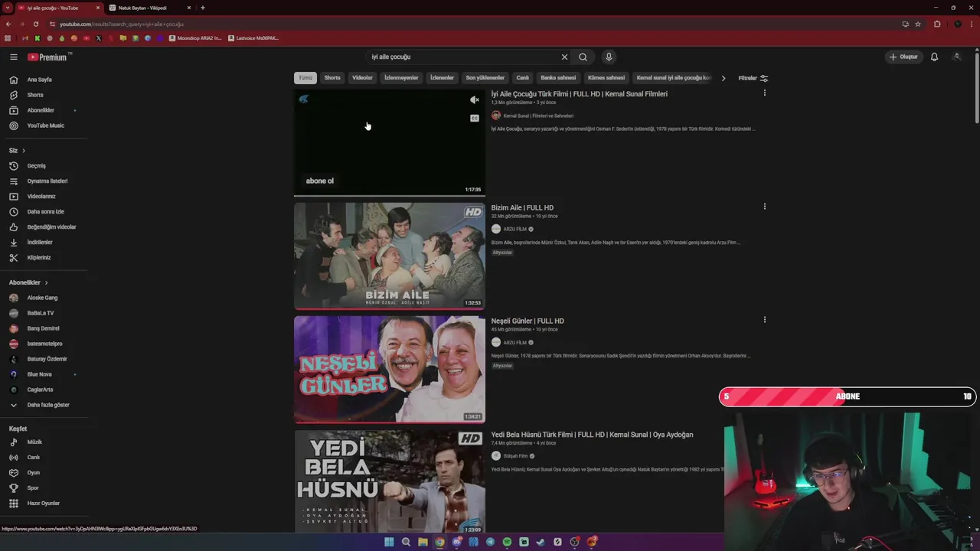Bookmark page with star icon
Viewport: 980px width, 551px height.
(x=918, y=24)
